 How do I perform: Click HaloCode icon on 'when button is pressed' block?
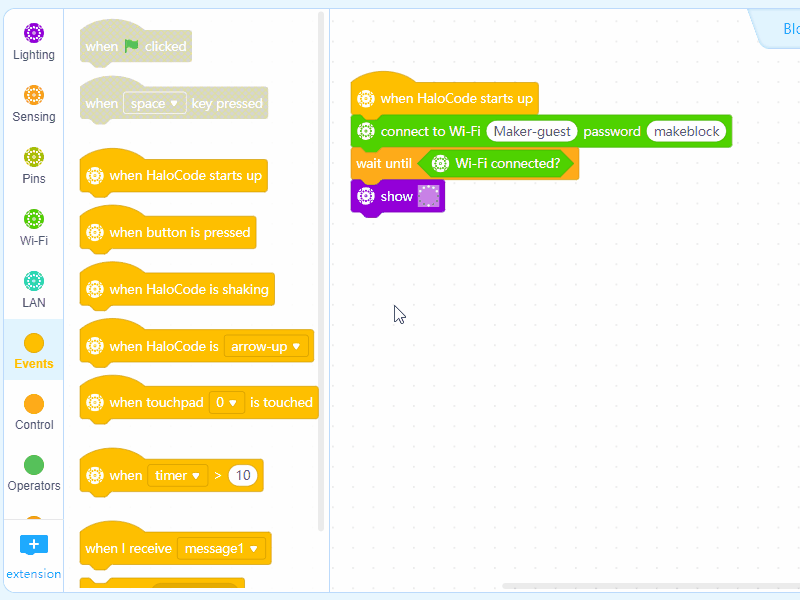click(x=95, y=233)
